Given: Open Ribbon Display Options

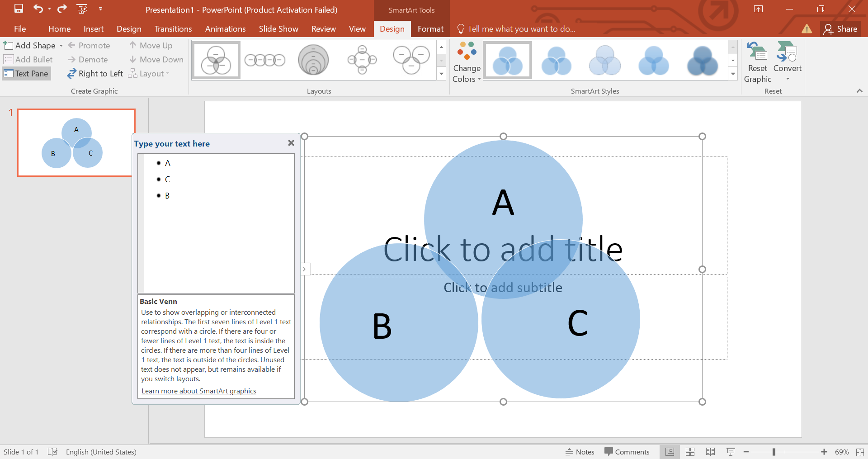Looking at the screenshot, I should coord(759,9).
